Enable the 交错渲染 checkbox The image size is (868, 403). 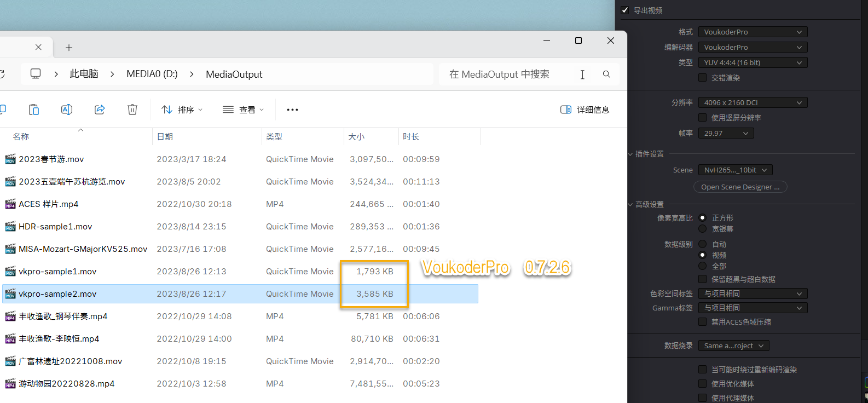pos(703,78)
